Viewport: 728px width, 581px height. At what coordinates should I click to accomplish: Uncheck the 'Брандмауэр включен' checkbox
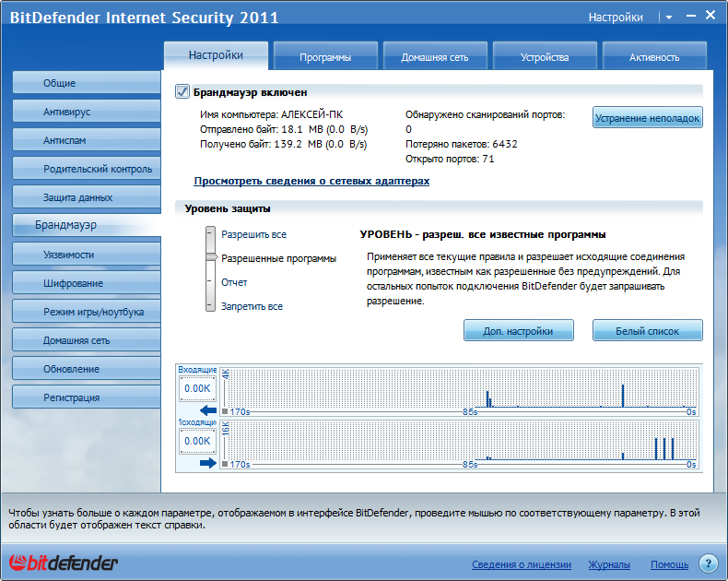coord(182,91)
